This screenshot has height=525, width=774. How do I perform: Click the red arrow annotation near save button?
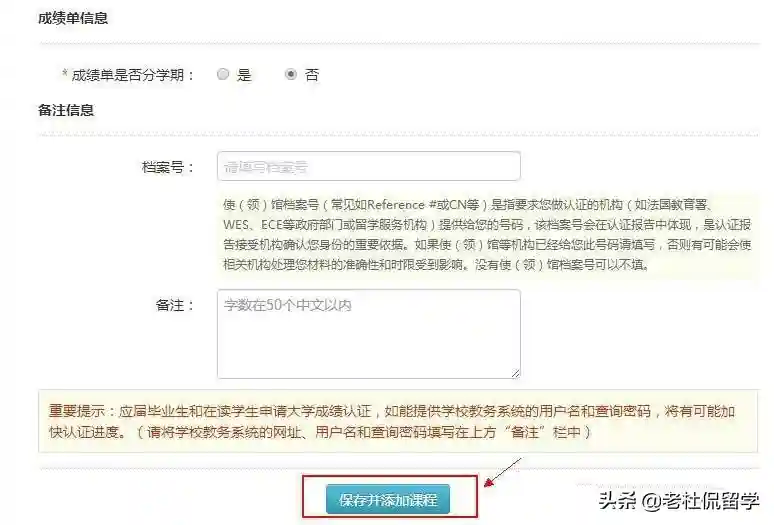[x=503, y=472]
